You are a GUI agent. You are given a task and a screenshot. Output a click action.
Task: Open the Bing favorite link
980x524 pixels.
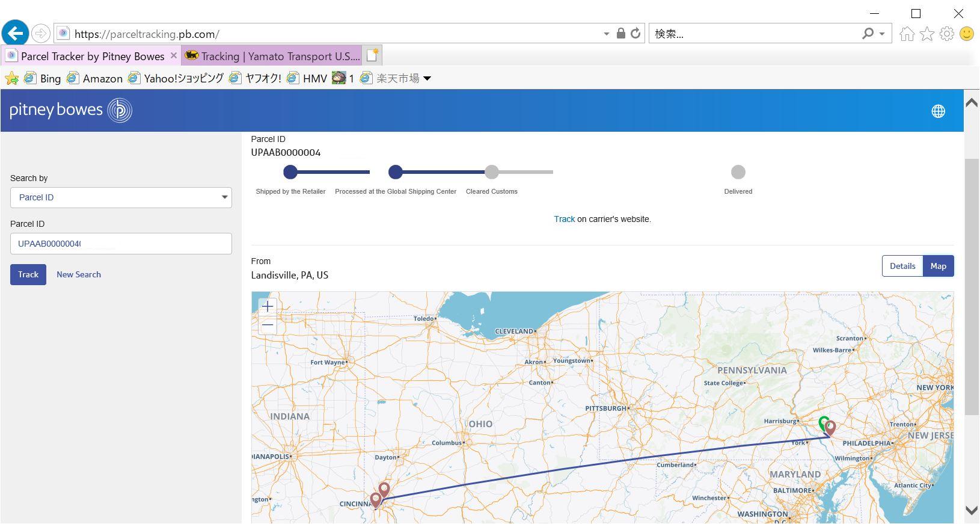tap(42, 78)
